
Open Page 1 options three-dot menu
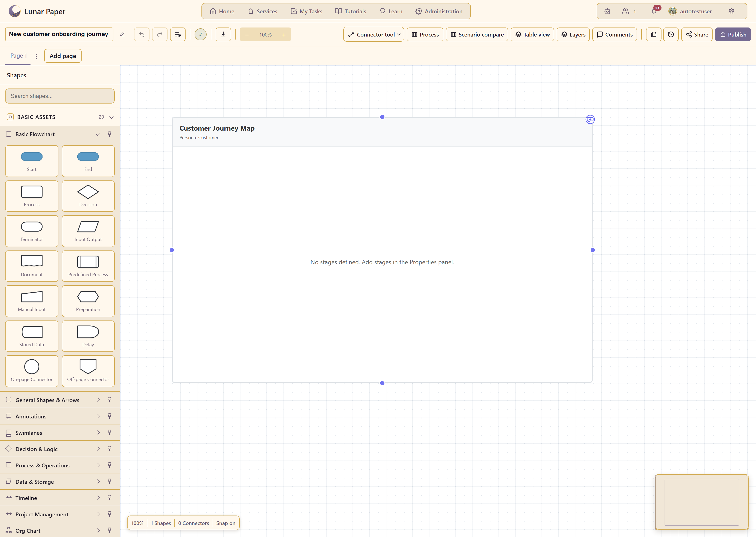(36, 56)
